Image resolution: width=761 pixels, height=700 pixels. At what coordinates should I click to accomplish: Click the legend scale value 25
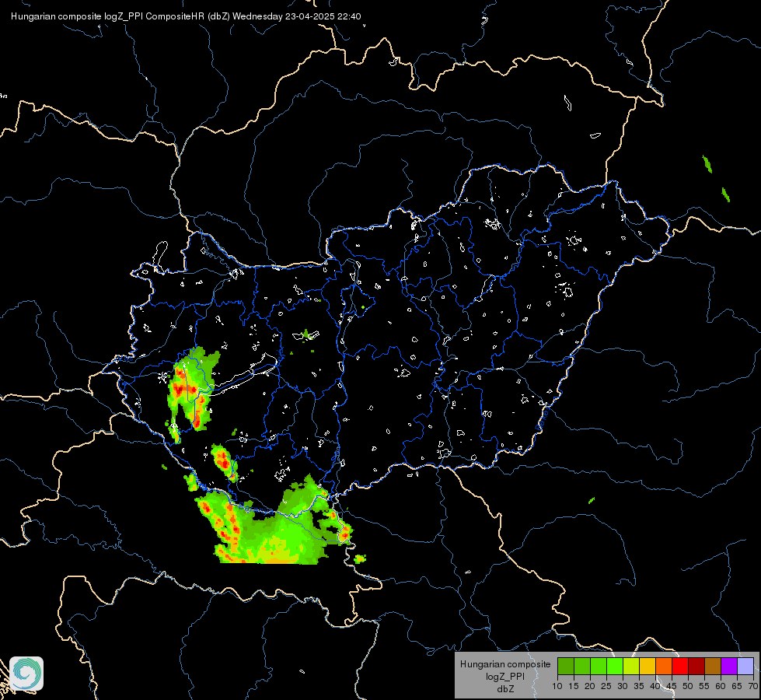(x=606, y=686)
